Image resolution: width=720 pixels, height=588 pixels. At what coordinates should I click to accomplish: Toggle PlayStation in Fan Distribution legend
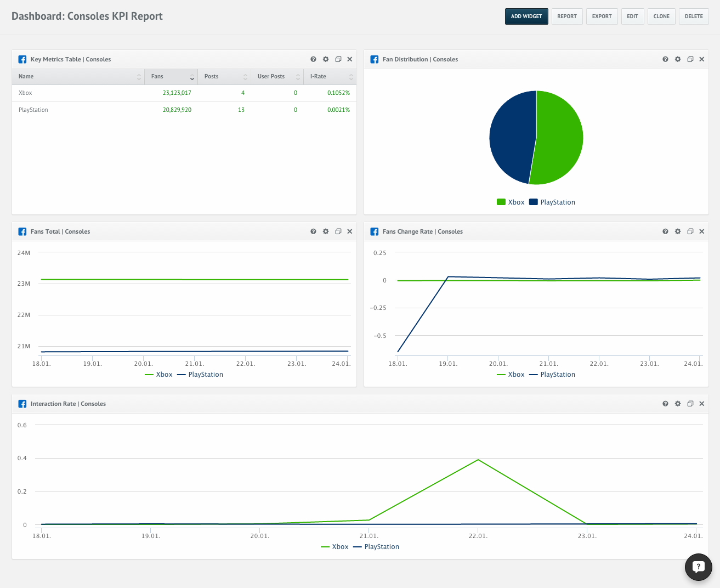pyautogui.click(x=552, y=202)
